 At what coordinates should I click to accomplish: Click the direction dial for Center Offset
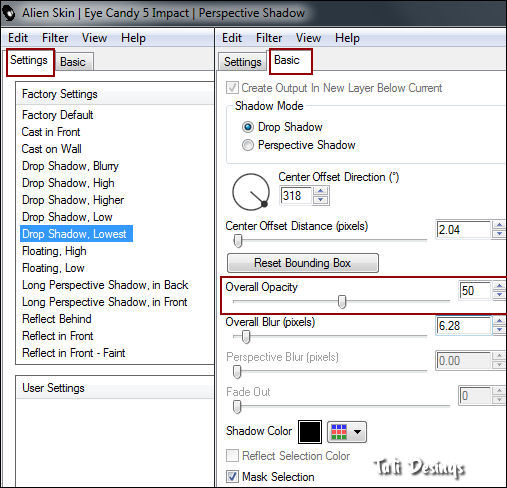click(251, 192)
